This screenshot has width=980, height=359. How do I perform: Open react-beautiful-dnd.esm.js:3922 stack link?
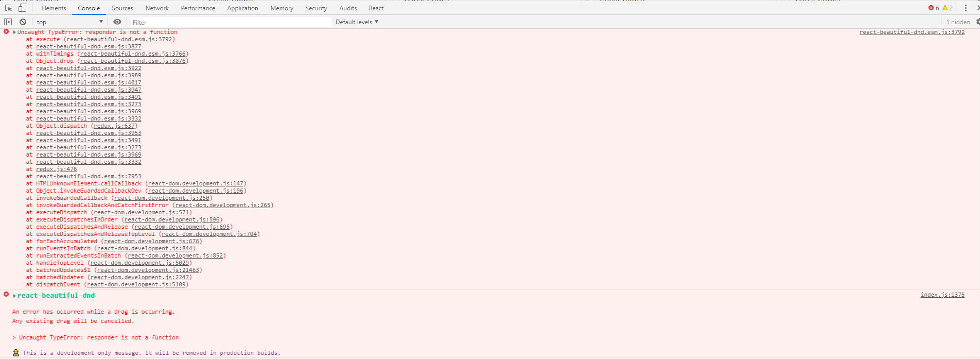click(89, 68)
